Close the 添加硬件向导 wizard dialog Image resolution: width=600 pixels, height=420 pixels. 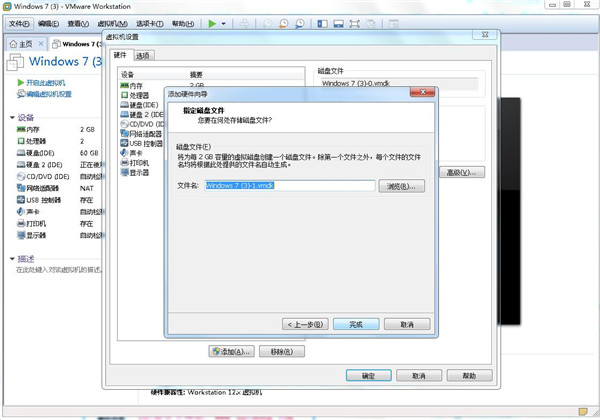pyautogui.click(x=422, y=92)
